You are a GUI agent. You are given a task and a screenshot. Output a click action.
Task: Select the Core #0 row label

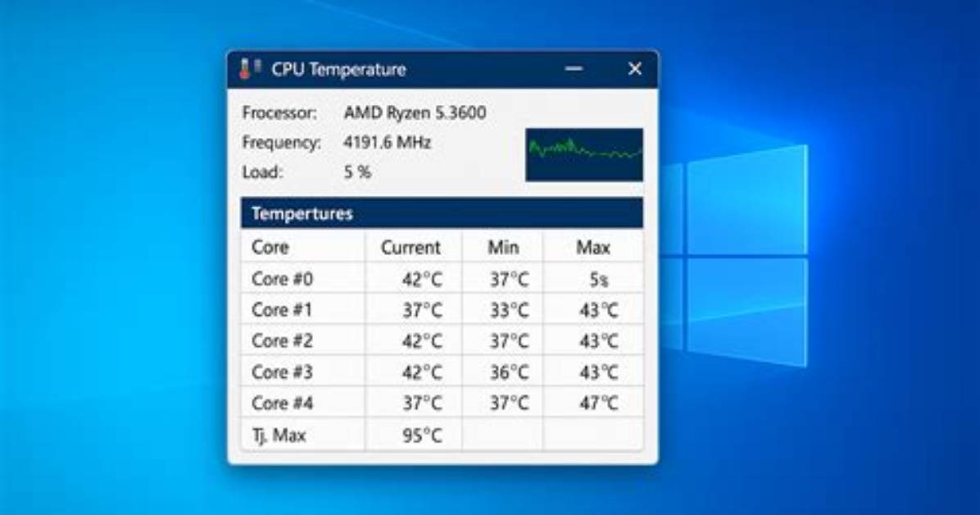tap(282, 279)
